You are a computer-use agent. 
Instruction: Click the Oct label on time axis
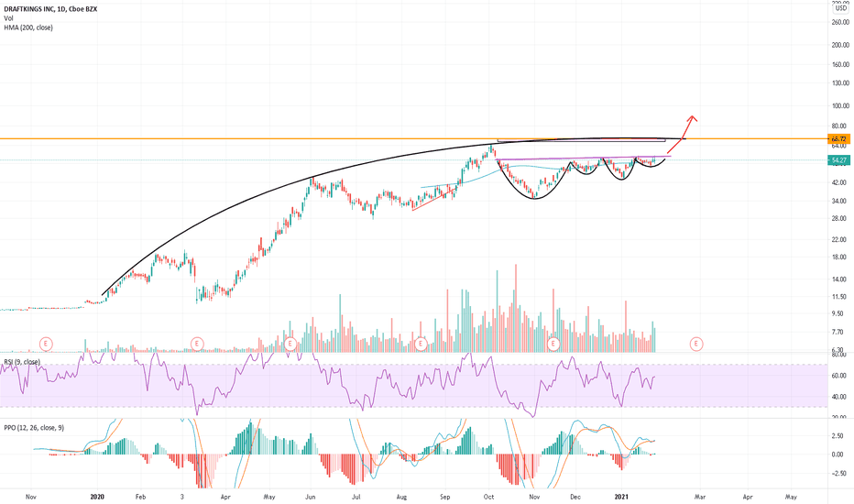coord(488,497)
